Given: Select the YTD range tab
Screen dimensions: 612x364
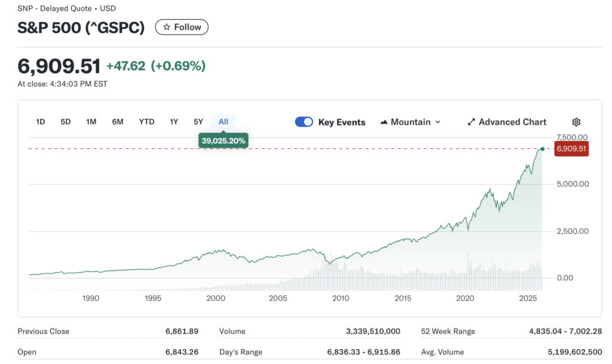Looking at the screenshot, I should 146,122.
